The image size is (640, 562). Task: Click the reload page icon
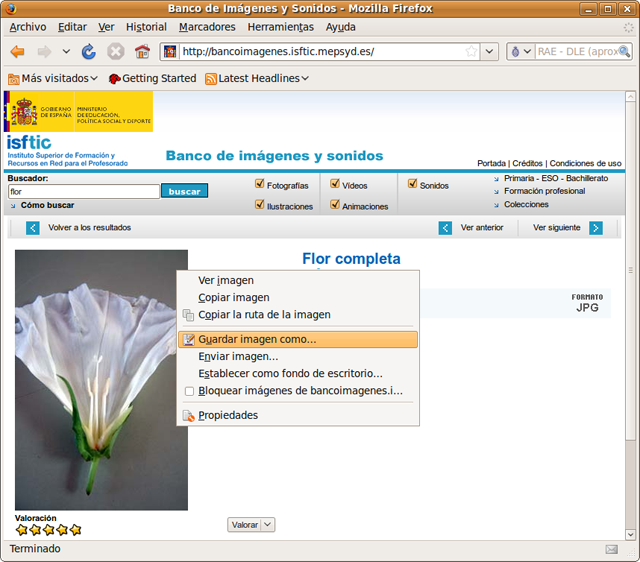coord(89,51)
